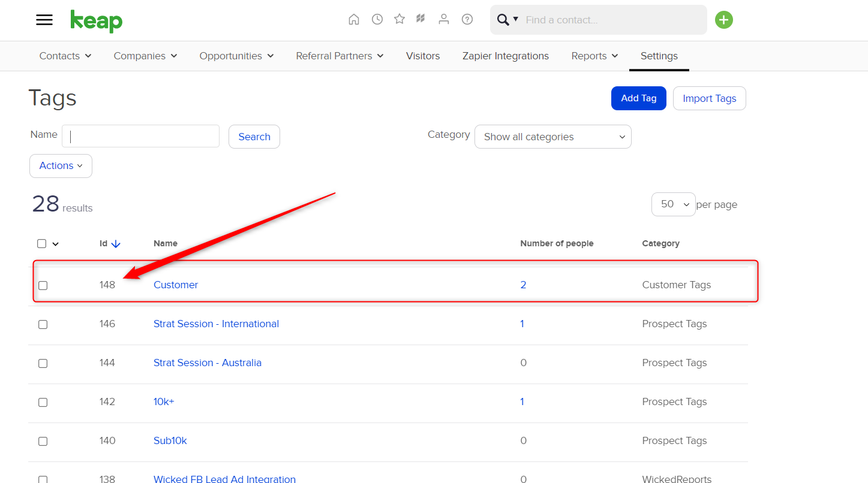Open Strat Session - Australia tag

[x=208, y=363]
